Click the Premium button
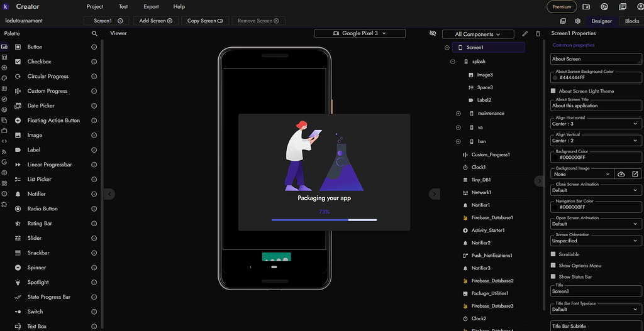644x331 pixels. (562, 6)
